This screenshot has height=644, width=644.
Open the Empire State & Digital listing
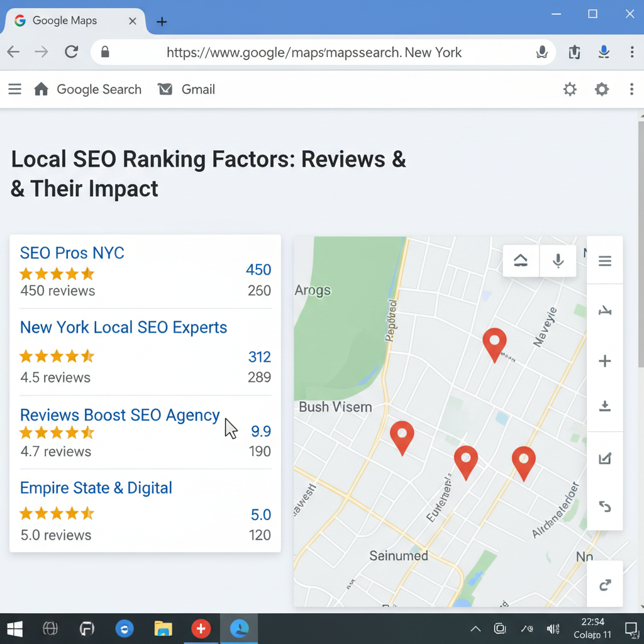click(x=96, y=488)
